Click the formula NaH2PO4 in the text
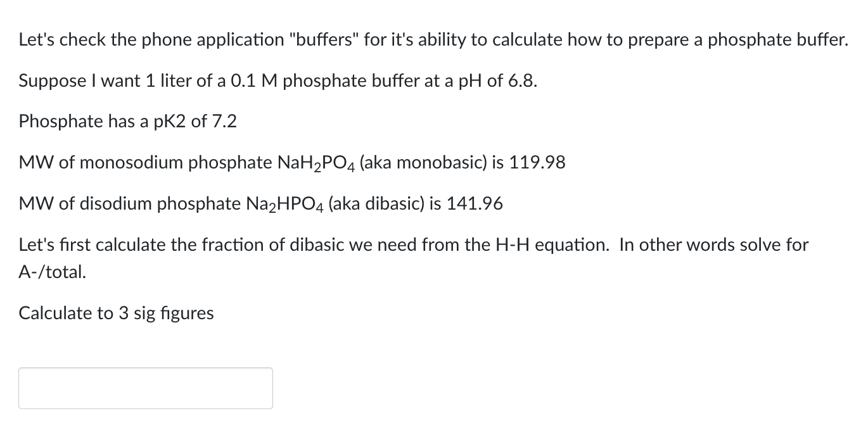This screenshot has height=437, width=868. point(315,162)
